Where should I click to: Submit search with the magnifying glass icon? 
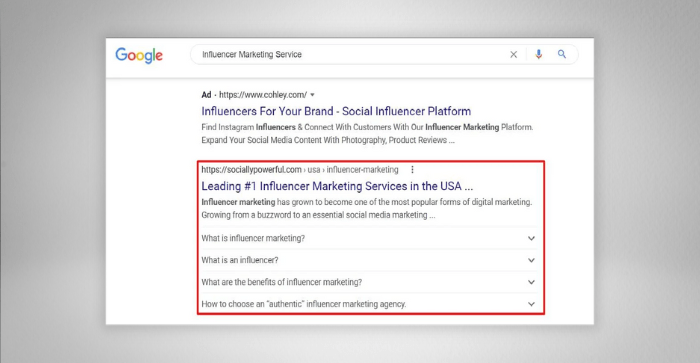(x=562, y=54)
